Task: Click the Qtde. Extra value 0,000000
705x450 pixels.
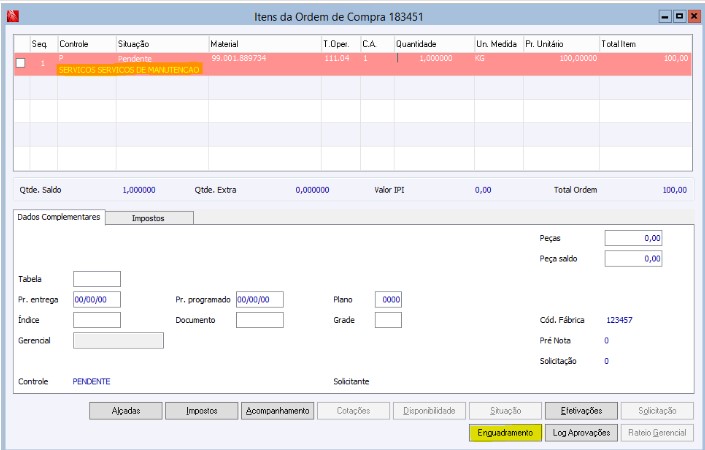Action: click(x=312, y=190)
